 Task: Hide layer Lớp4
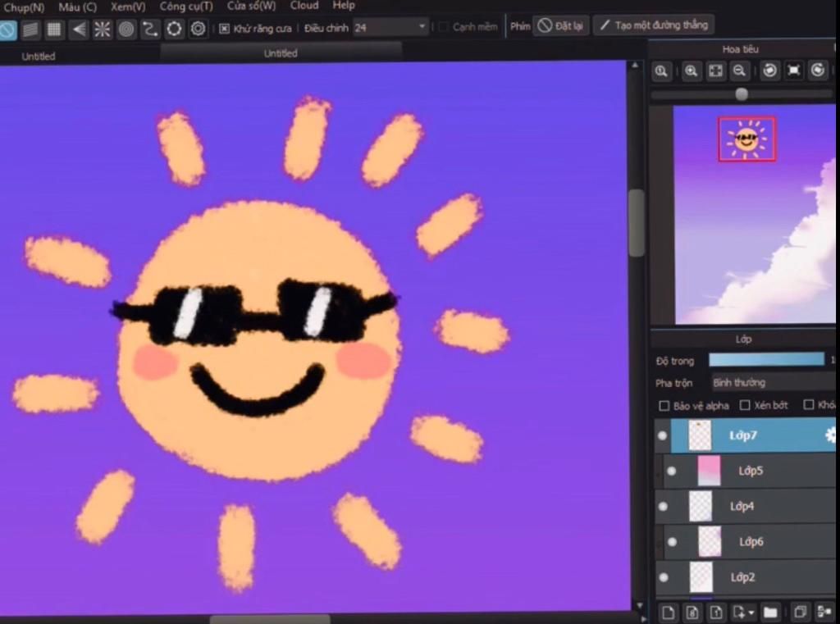pos(663,507)
